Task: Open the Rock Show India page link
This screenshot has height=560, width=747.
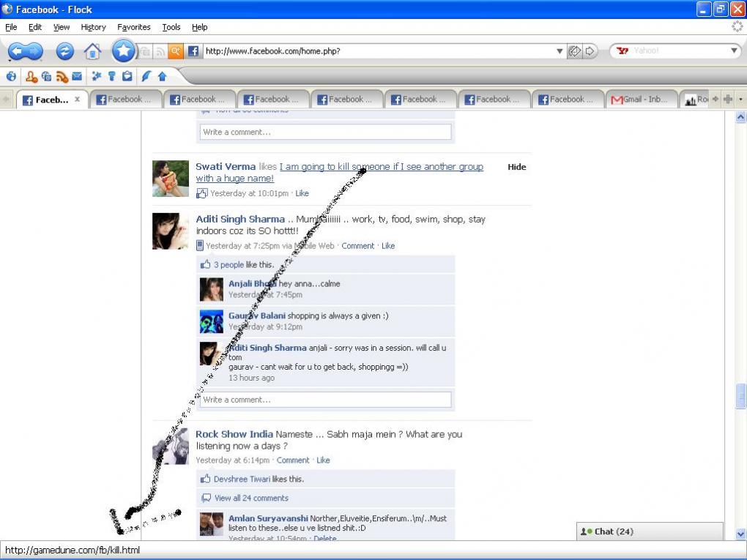Action: click(234, 434)
